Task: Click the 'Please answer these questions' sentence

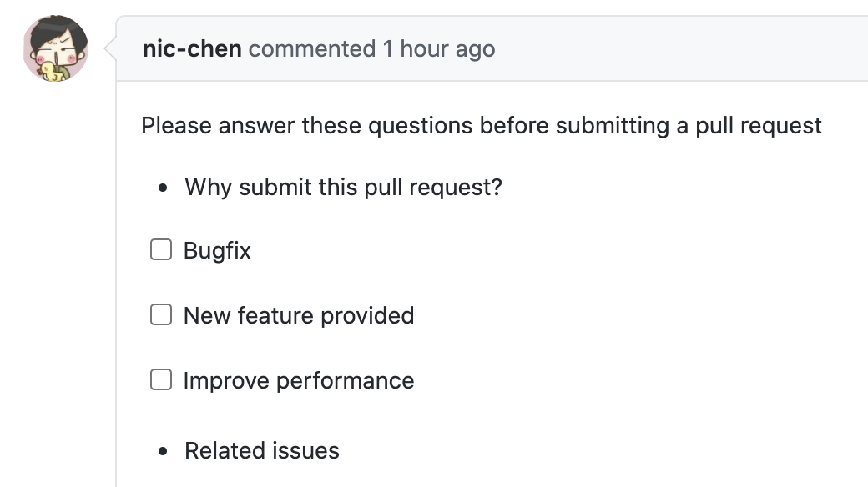Action: click(x=481, y=126)
